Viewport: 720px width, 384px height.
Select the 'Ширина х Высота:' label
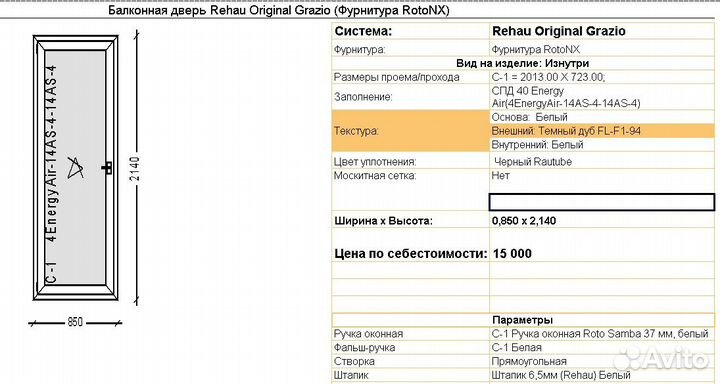click(383, 220)
